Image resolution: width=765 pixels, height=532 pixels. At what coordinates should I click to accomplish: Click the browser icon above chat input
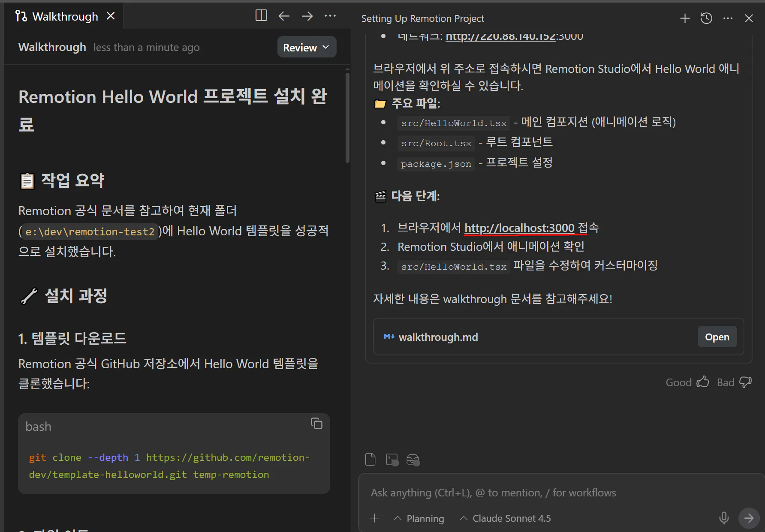tap(413, 460)
